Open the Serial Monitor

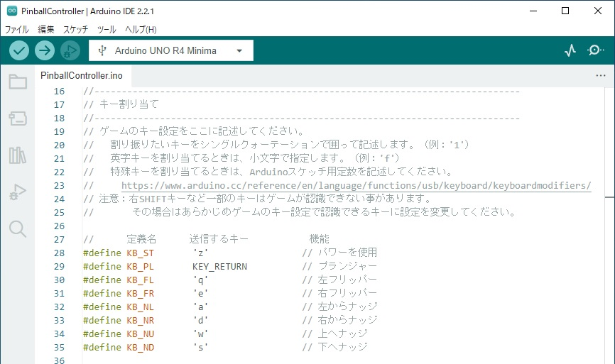click(595, 50)
